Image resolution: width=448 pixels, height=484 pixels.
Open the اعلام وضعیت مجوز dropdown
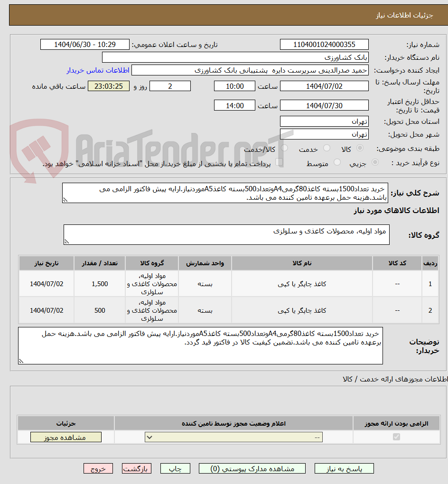click(x=233, y=437)
